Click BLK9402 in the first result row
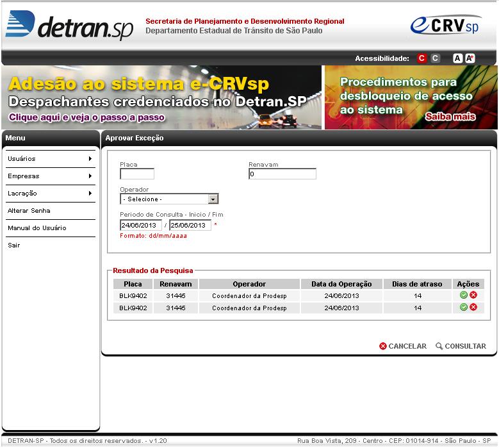The height and width of the screenshot is (448, 499). (x=133, y=296)
